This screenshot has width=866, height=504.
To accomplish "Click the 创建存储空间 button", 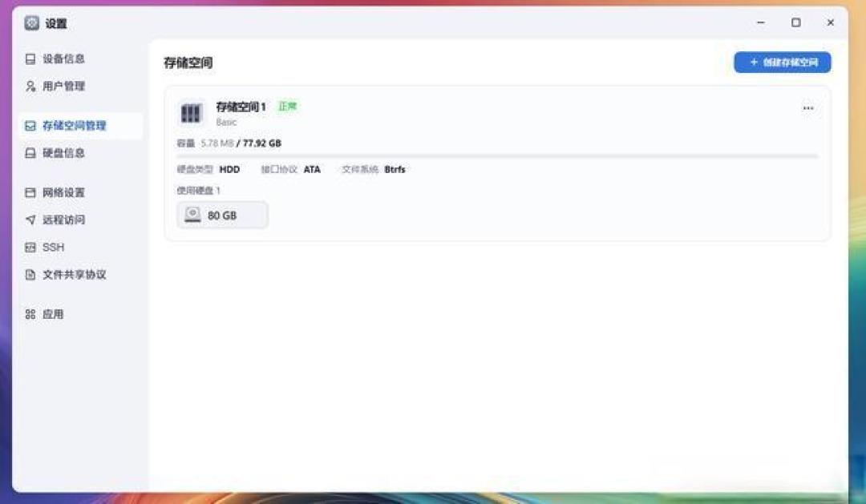I will (782, 62).
